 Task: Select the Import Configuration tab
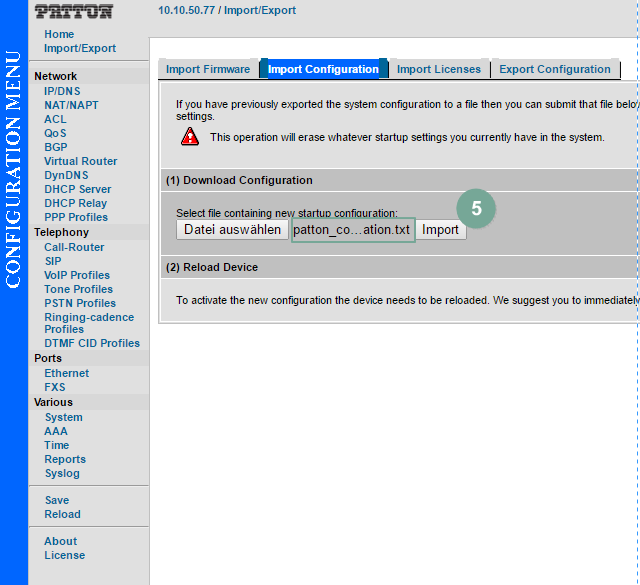click(x=323, y=69)
